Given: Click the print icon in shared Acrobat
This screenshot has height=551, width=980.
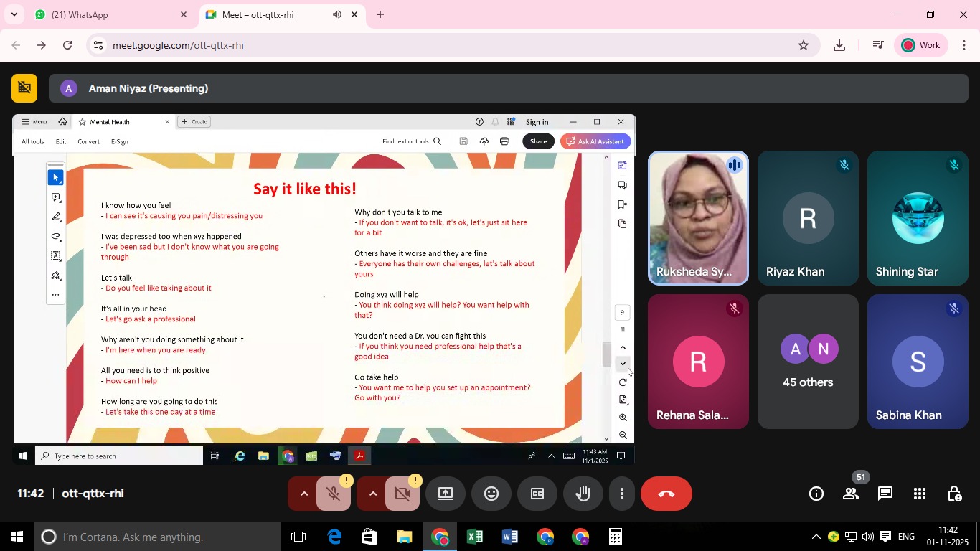Looking at the screenshot, I should [504, 141].
